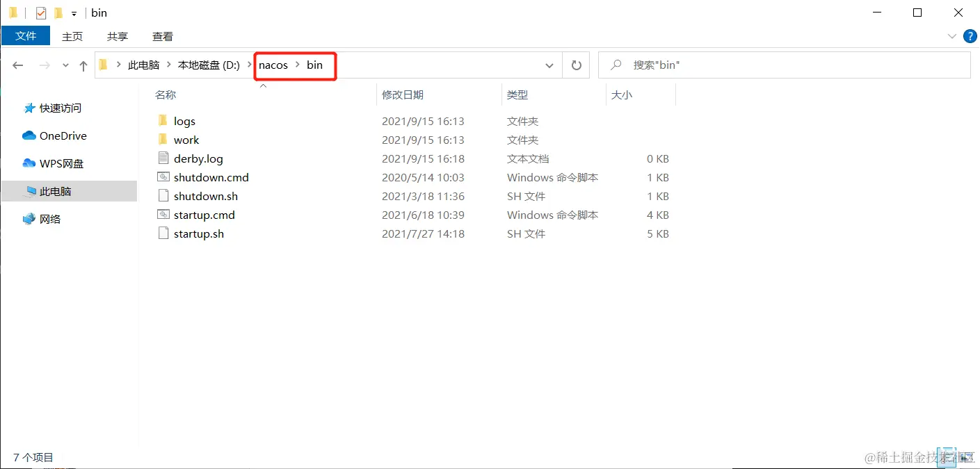Viewport: 980px width, 469px height.
Task: Navigate back with the back arrow
Action: [x=17, y=65]
